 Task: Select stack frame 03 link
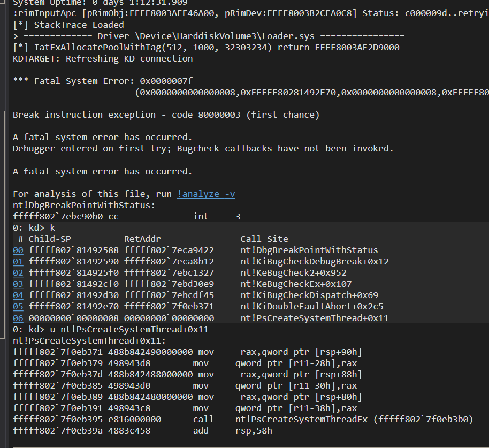(x=18, y=284)
